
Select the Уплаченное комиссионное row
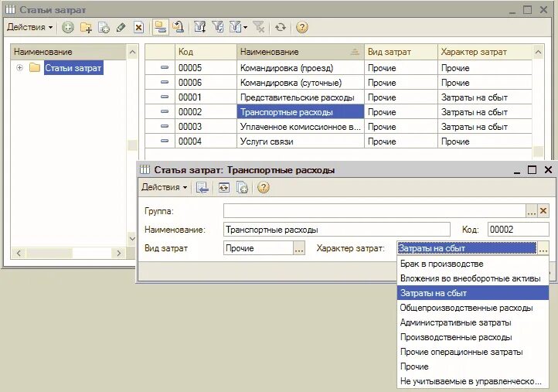click(x=338, y=127)
